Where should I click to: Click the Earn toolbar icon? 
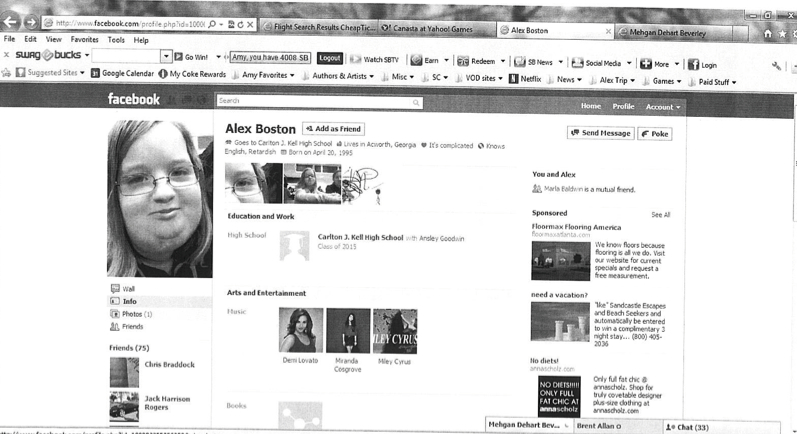416,60
